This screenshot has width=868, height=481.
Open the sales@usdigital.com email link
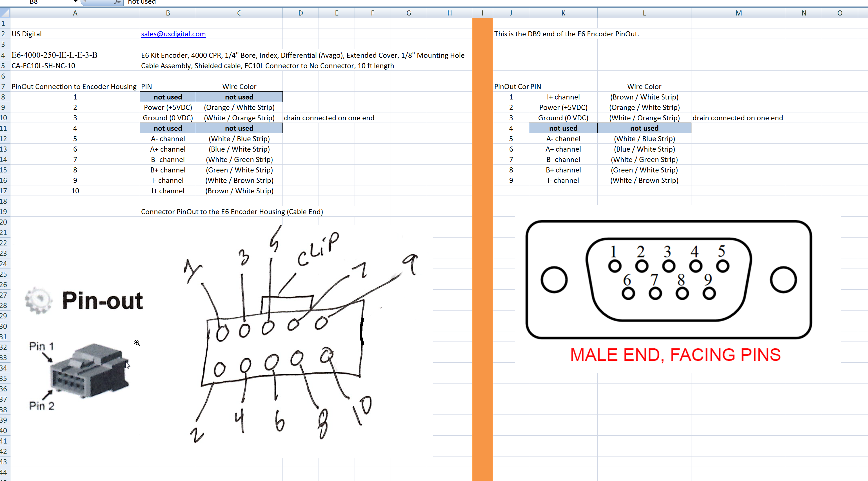[x=173, y=34]
